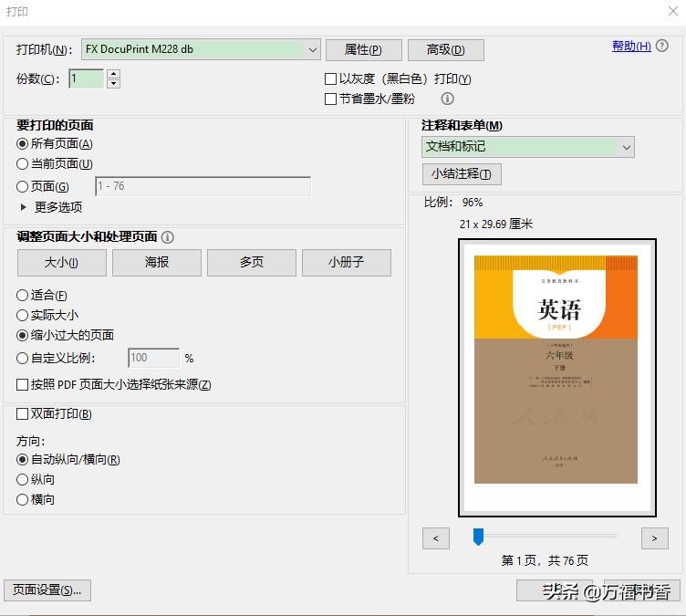The height and width of the screenshot is (616, 686).
Task: Go to next preview page arrow
Action: 654,538
